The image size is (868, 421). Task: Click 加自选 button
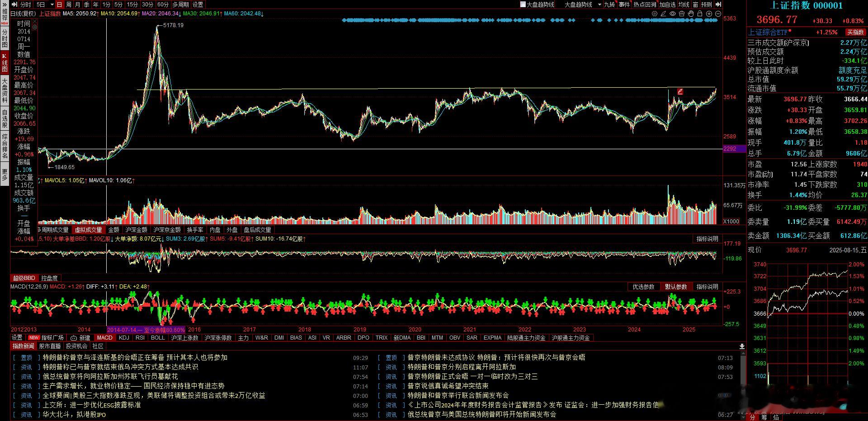(x=667, y=5)
